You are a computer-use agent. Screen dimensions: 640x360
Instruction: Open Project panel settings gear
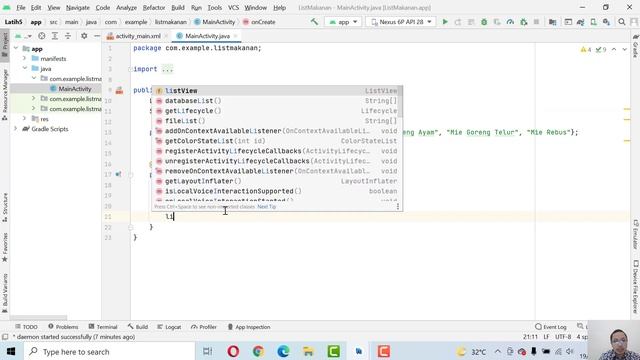pos(84,36)
